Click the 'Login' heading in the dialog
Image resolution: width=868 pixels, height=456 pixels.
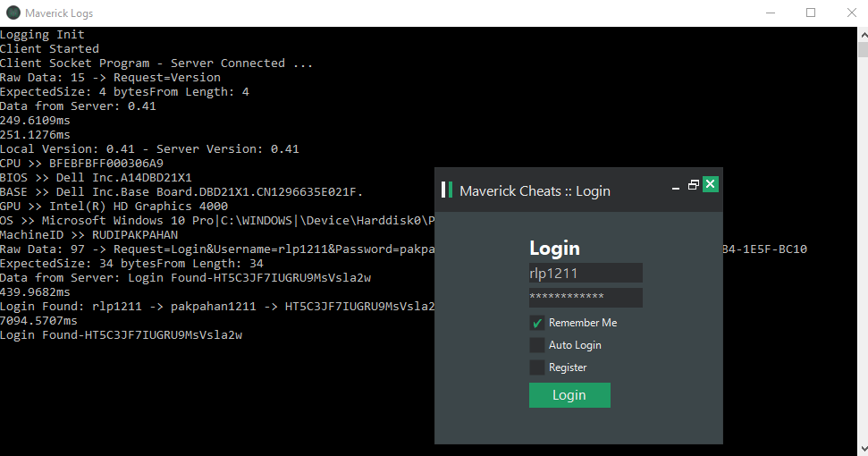(x=554, y=249)
